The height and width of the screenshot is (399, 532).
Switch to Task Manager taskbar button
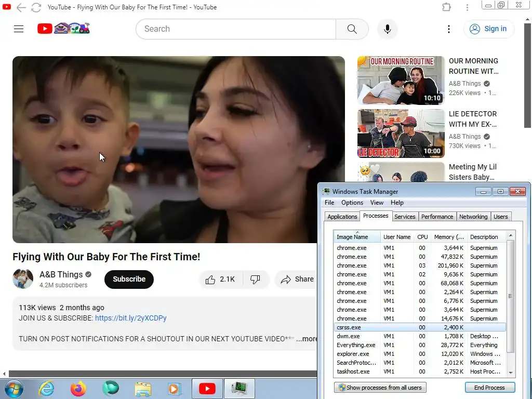[x=240, y=389]
